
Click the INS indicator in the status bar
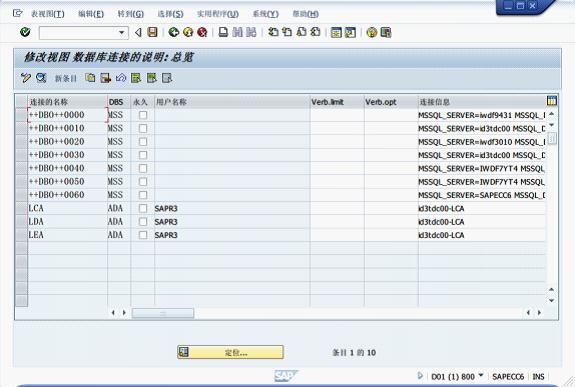tap(538, 376)
